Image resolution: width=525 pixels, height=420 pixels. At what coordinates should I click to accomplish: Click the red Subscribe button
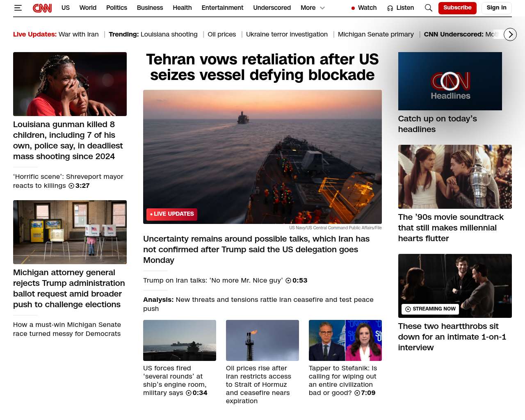click(x=457, y=8)
